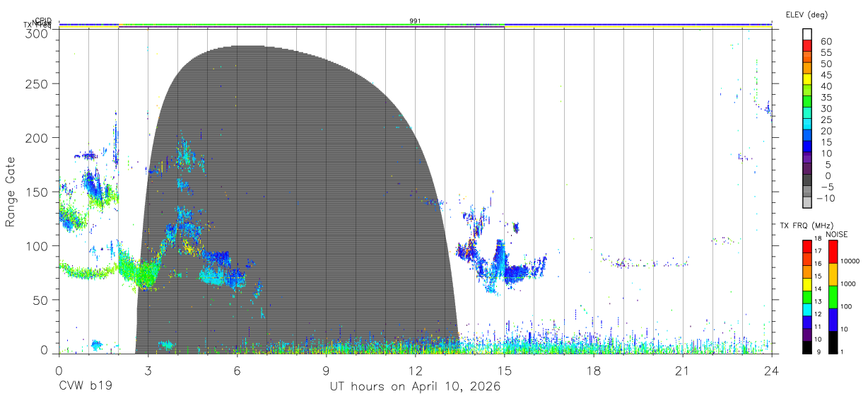The width and height of the screenshot is (868, 401).
Task: Click the cyan ELEV swatch between 25 and 20
Action: pyautogui.click(x=807, y=124)
